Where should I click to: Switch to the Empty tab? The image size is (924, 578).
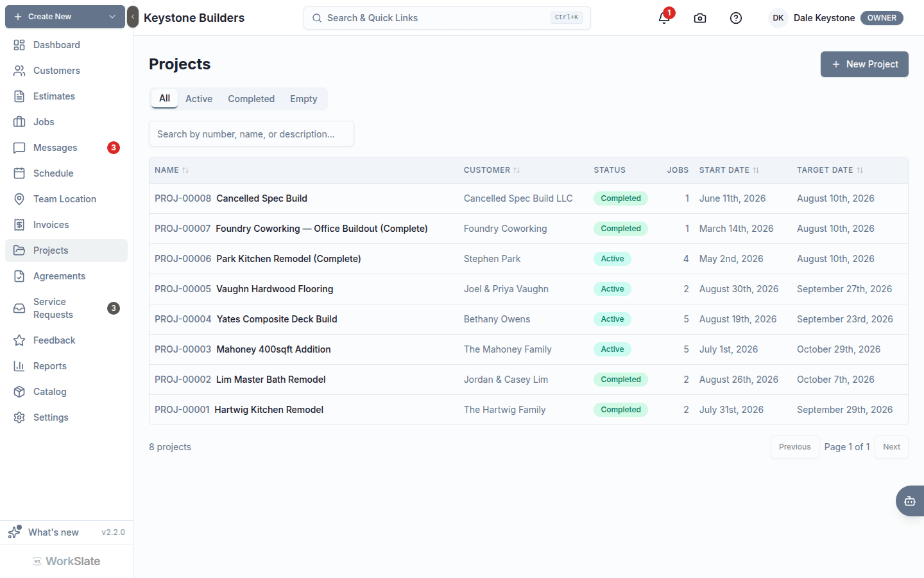point(304,99)
